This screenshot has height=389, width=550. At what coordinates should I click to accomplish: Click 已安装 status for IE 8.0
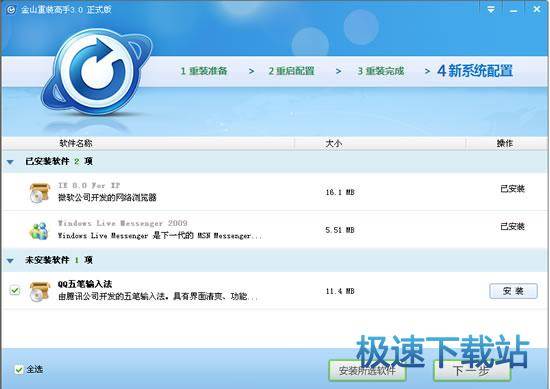(x=512, y=189)
